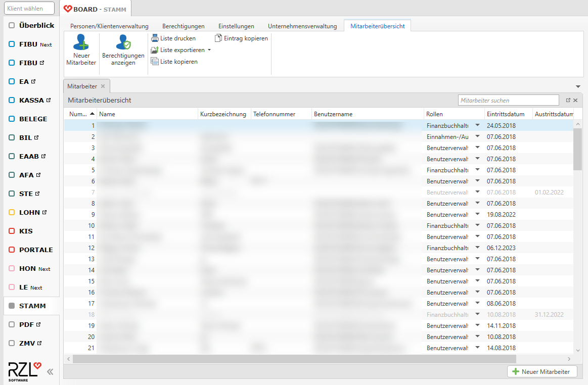Click the Neuer Mitarbeiter ribbon icon
Screen dimensions: 588x385
click(x=81, y=42)
